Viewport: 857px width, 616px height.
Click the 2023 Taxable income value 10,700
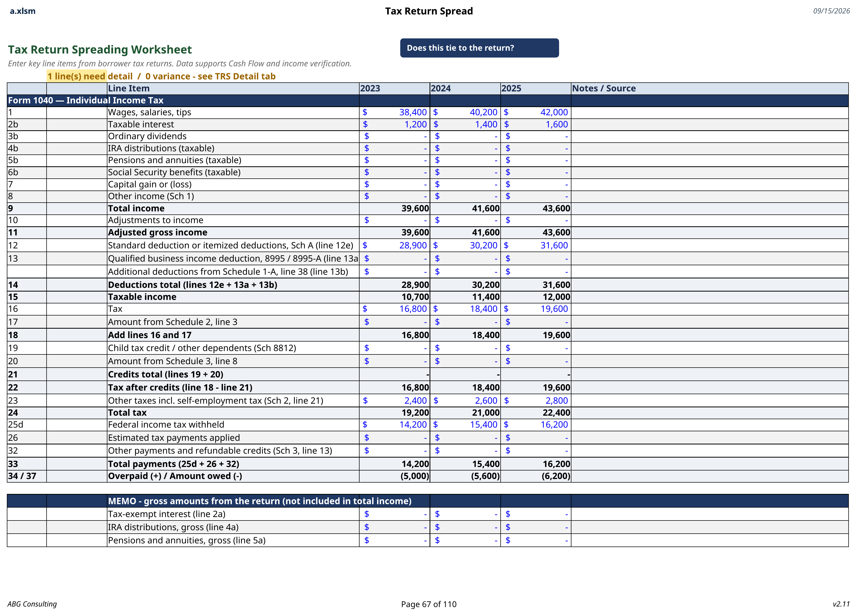click(x=394, y=297)
